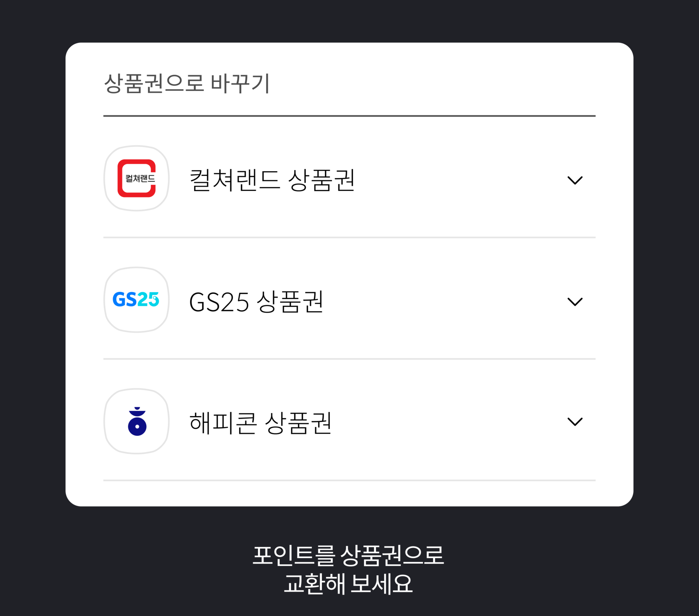This screenshot has height=616, width=699.
Task: Click the word 해피콘 in the third row
Action: (223, 423)
